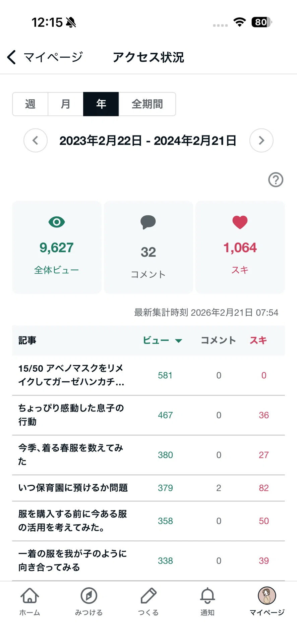Sort by ビュー column dropdown arrow
This screenshot has width=297, height=644.
[179, 341]
